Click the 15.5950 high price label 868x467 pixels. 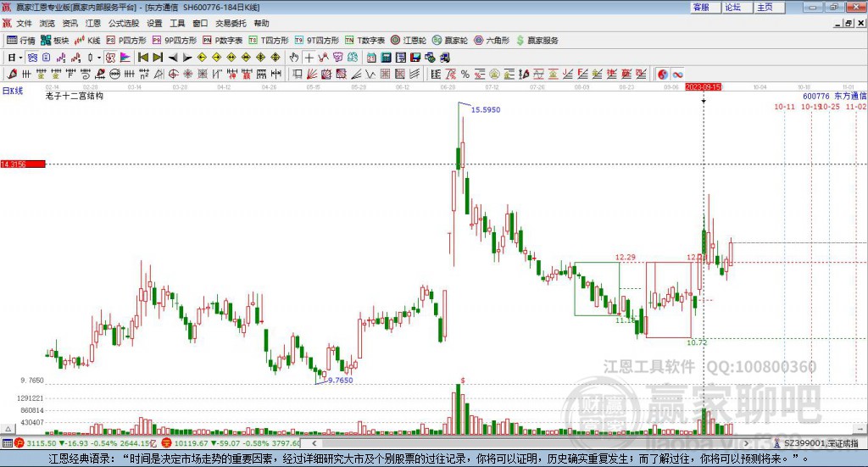486,109
